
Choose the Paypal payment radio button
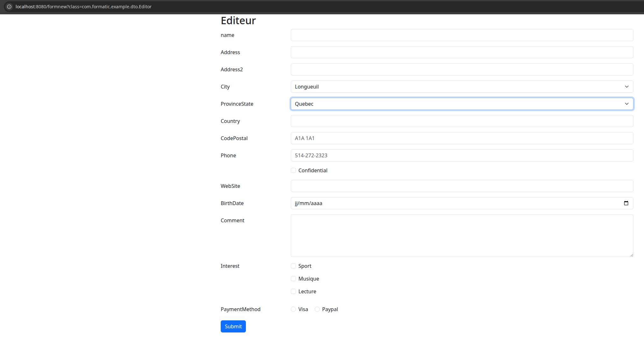317,309
